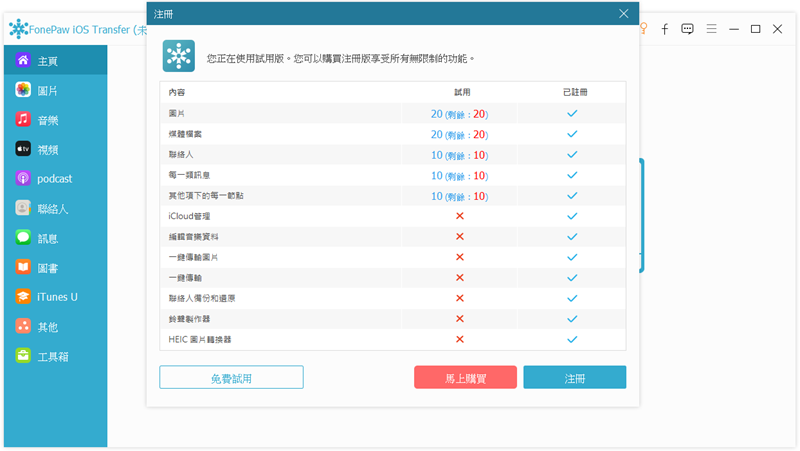Image resolution: width=800 pixels, height=451 pixels.
Task: Open the 主頁 home icon in sidebar
Action: (x=23, y=60)
